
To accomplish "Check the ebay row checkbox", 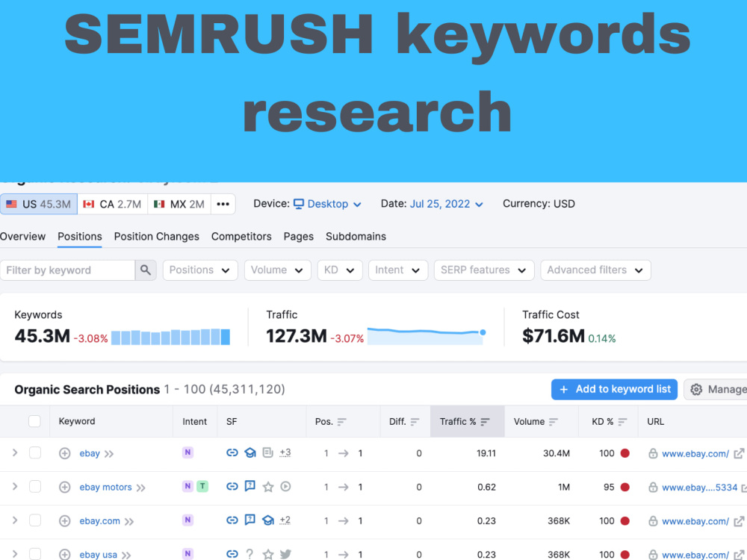I will coord(35,453).
